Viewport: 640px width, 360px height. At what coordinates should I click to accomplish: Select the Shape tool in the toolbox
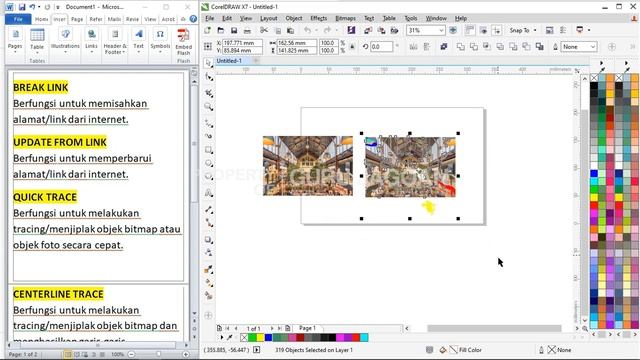[x=209, y=78]
